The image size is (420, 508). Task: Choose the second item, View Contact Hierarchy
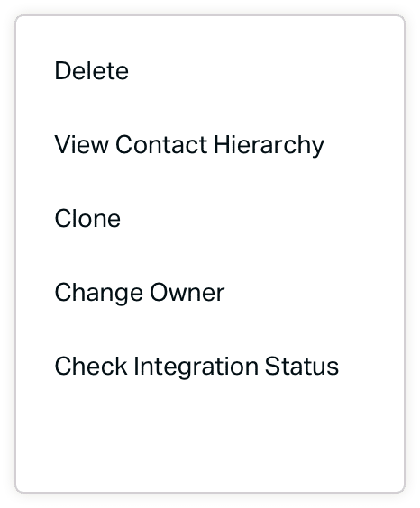[210, 144]
